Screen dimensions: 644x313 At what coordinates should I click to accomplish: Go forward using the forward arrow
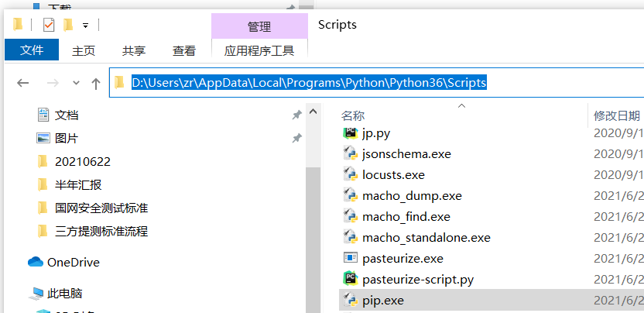coord(53,83)
